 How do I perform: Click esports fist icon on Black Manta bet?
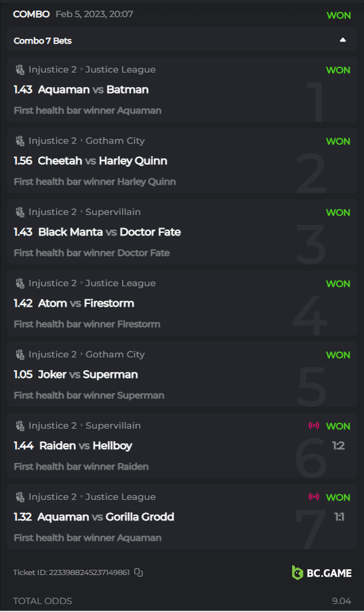(20, 212)
